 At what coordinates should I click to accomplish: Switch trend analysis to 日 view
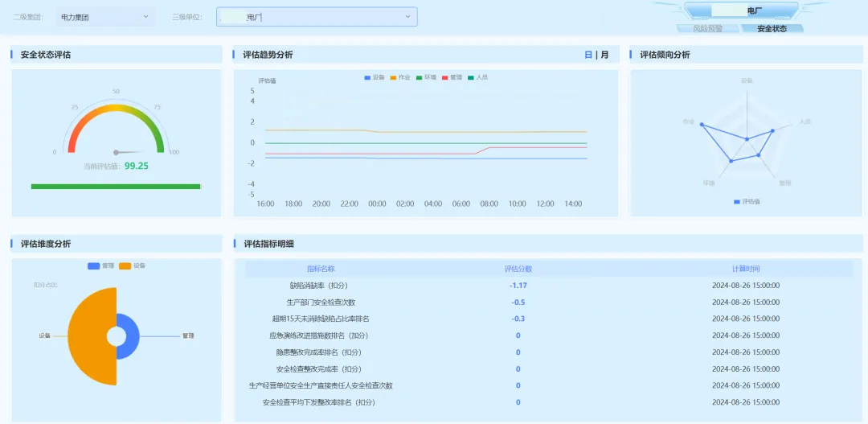click(x=588, y=55)
